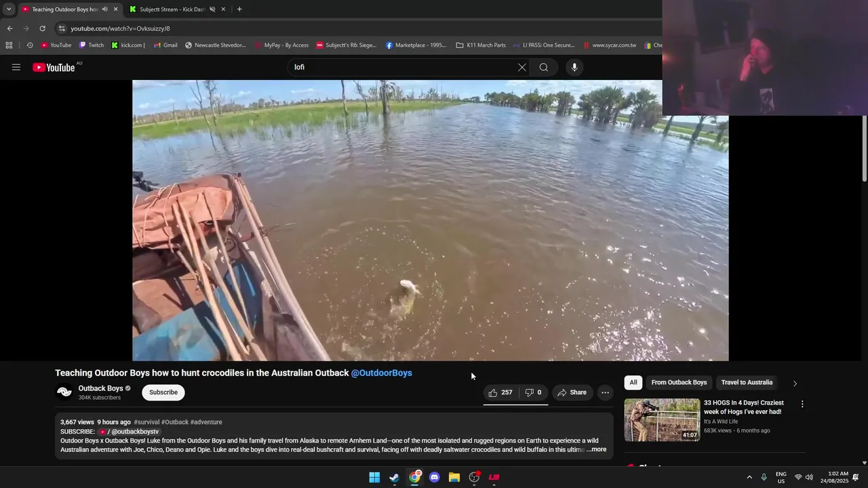This screenshot has width=868, height=488.
Task: Open the history icon in bookmarks bar
Action: [x=30, y=45]
